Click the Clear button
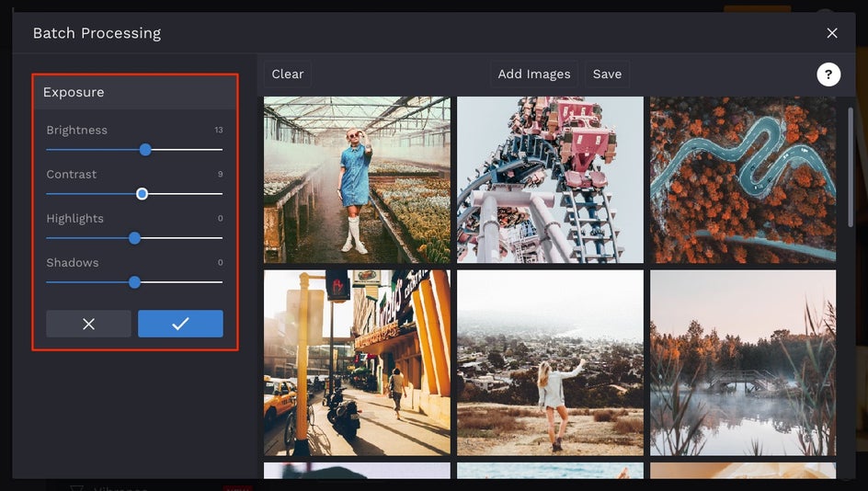The image size is (868, 491). coord(287,74)
